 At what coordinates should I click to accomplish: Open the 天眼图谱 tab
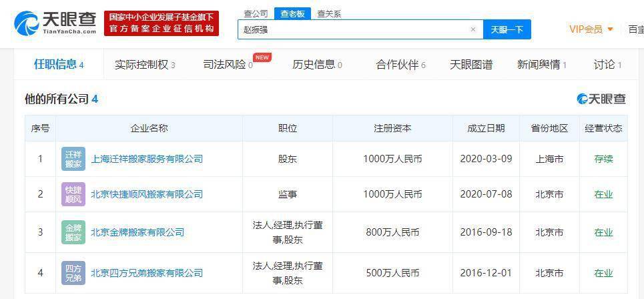tap(470, 65)
